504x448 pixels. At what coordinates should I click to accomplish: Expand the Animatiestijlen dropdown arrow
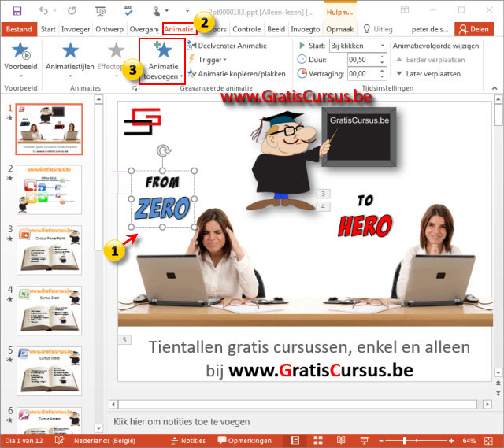click(70, 76)
